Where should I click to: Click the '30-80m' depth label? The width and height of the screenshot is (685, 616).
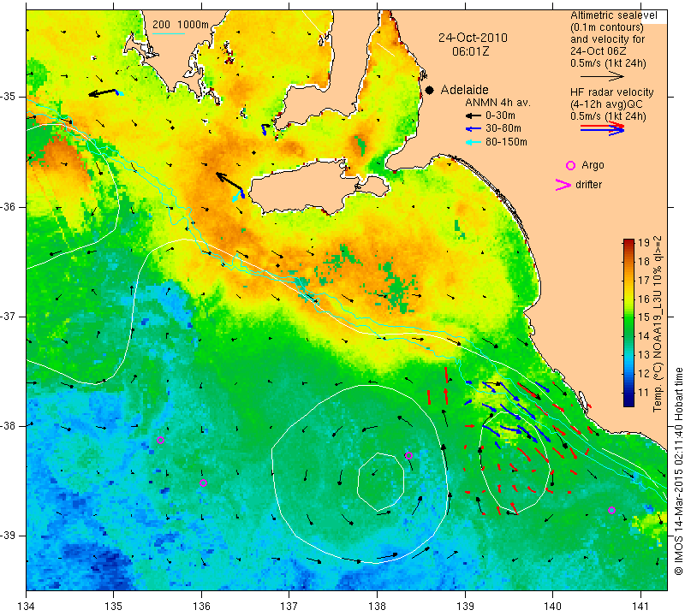pos(503,129)
